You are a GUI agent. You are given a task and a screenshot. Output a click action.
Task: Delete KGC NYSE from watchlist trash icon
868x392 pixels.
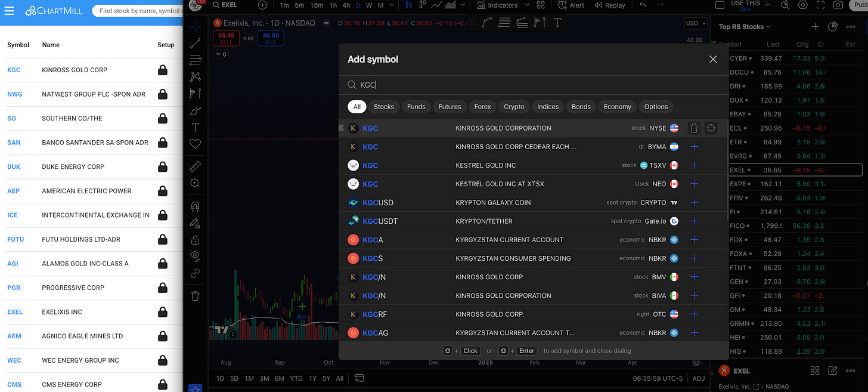coord(694,128)
